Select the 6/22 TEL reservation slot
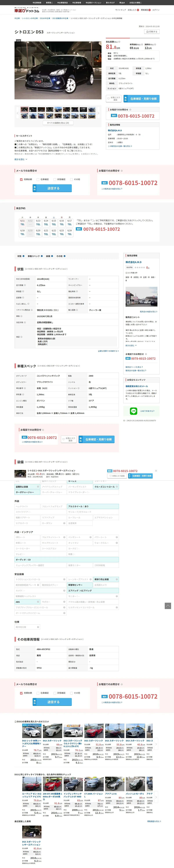The width and height of the screenshot is (174, 868). pyautogui.click(x=54, y=232)
